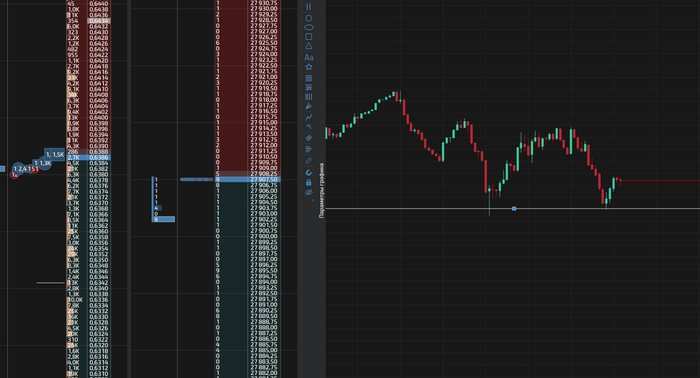Viewport: 700px width, 378px height.
Task: Select the triangle drawing tool
Action: click(308, 46)
